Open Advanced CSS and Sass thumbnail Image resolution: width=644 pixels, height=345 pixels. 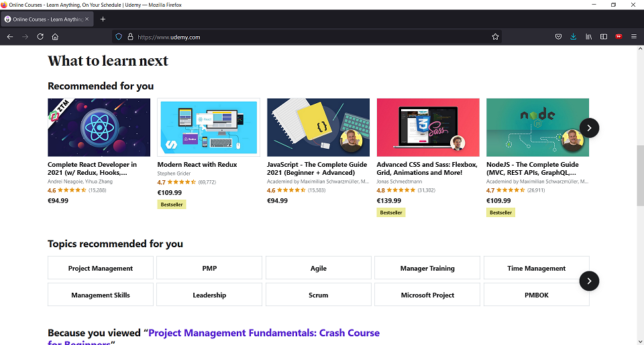(428, 127)
